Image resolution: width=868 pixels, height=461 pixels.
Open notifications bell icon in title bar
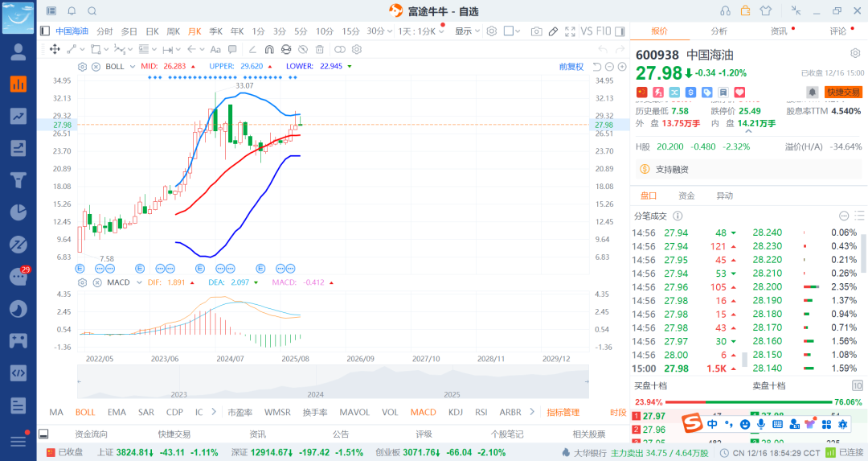[72, 10]
